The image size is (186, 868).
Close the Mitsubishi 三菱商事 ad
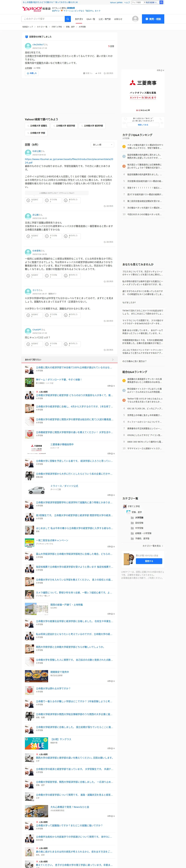point(163,70)
